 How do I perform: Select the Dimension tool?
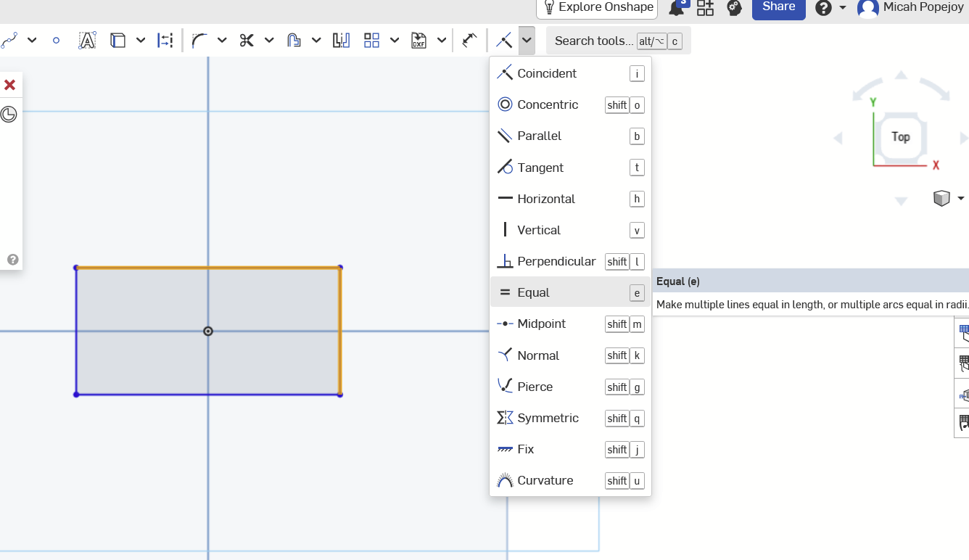coord(469,41)
